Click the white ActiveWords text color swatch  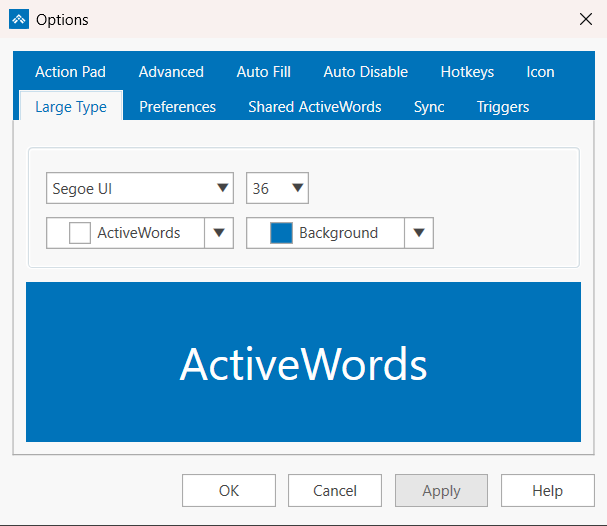click(80, 233)
